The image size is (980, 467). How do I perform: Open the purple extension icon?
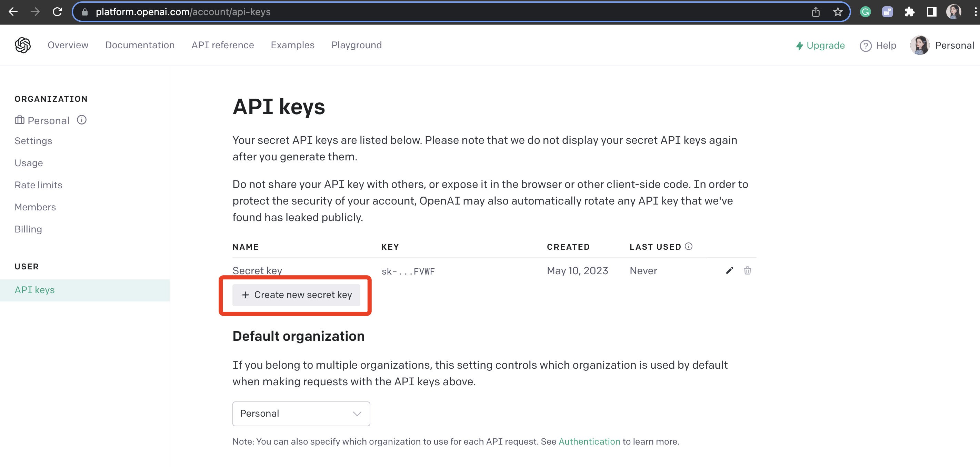887,12
